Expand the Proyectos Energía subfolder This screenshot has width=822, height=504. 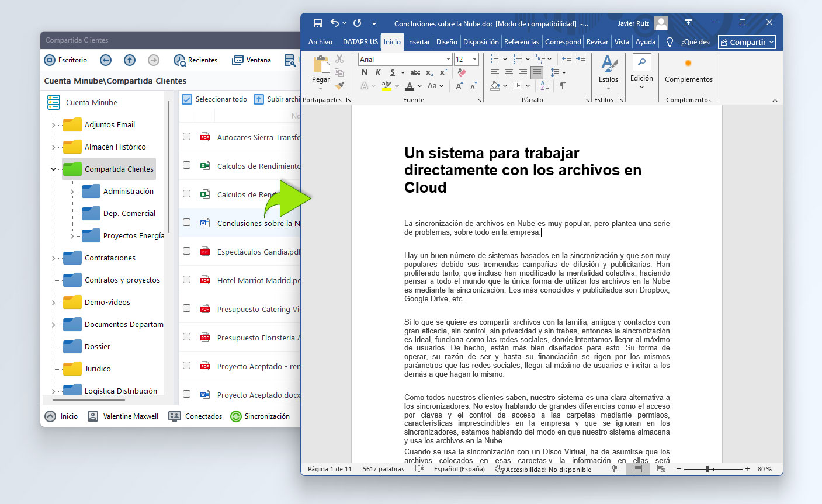[x=72, y=236]
